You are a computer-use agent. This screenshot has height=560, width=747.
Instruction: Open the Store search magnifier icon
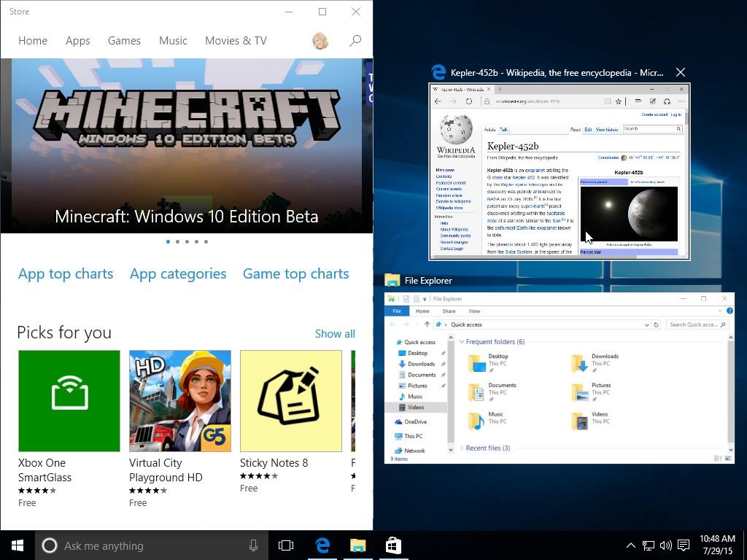pyautogui.click(x=355, y=41)
